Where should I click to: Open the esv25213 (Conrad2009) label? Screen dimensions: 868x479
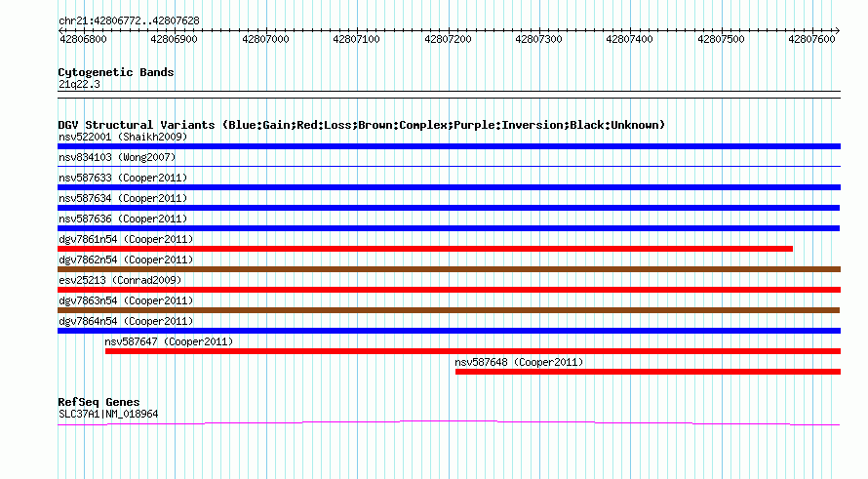pyautogui.click(x=120, y=280)
